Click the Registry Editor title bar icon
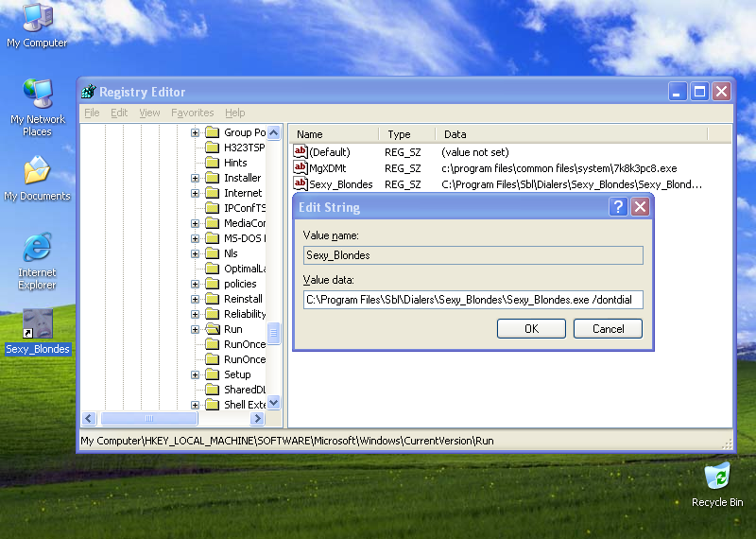The height and width of the screenshot is (539, 756). (89, 92)
